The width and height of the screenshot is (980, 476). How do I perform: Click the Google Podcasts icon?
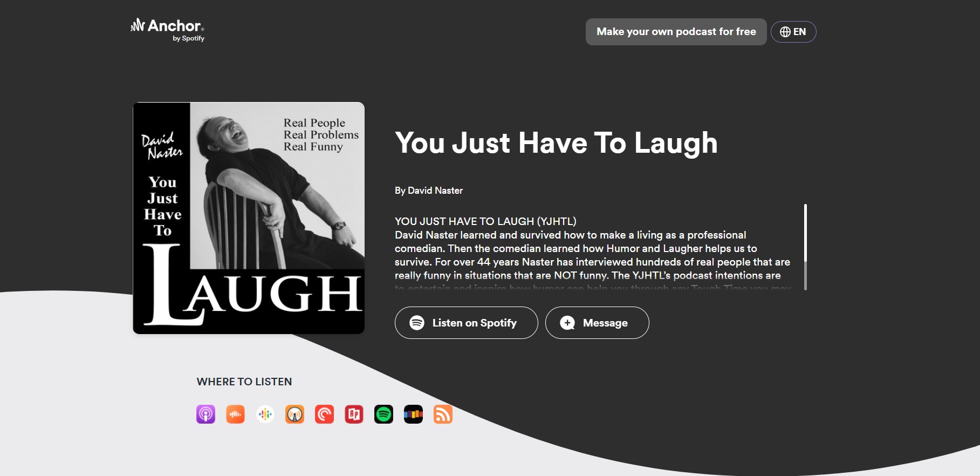pos(265,414)
